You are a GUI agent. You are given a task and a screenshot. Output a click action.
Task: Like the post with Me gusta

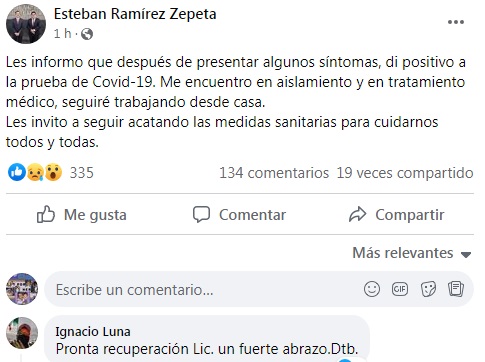82,215
